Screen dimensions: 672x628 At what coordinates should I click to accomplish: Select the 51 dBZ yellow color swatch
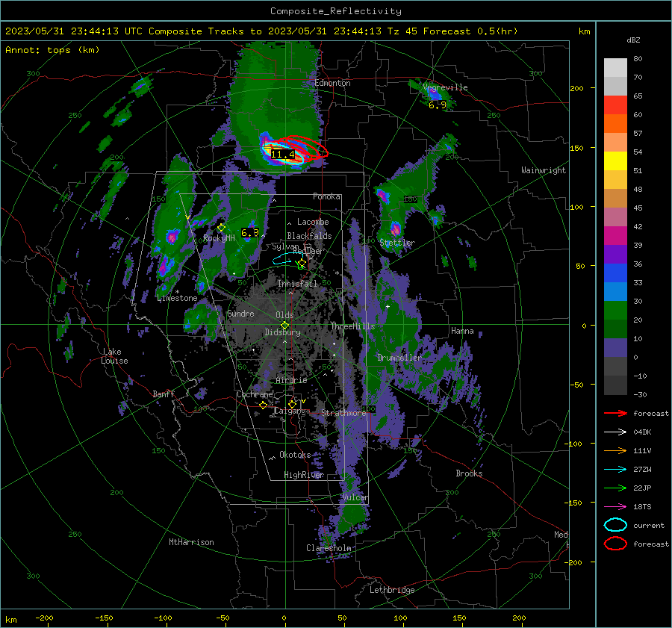(x=615, y=161)
